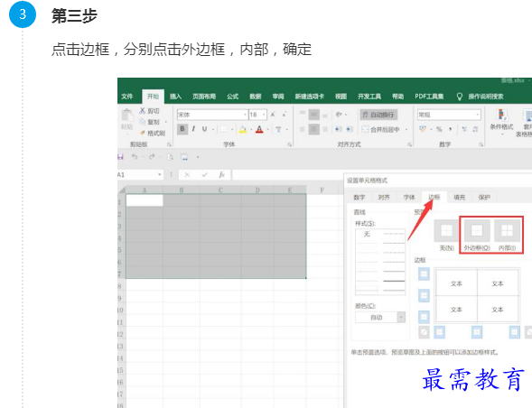Switch to the 数字 tab in the dialog

359,198
